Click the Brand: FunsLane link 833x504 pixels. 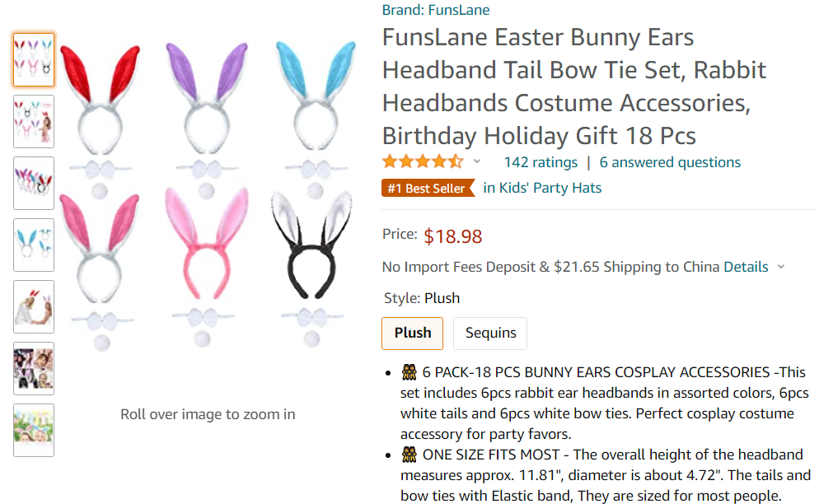[x=436, y=10]
